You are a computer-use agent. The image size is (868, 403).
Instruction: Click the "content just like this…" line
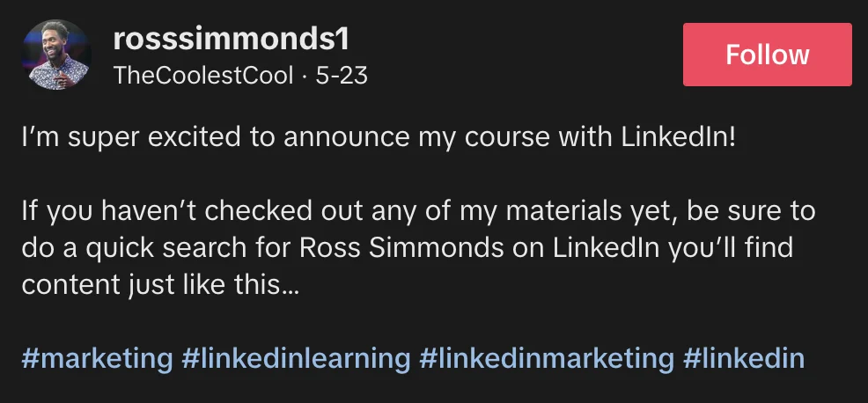tap(160, 286)
